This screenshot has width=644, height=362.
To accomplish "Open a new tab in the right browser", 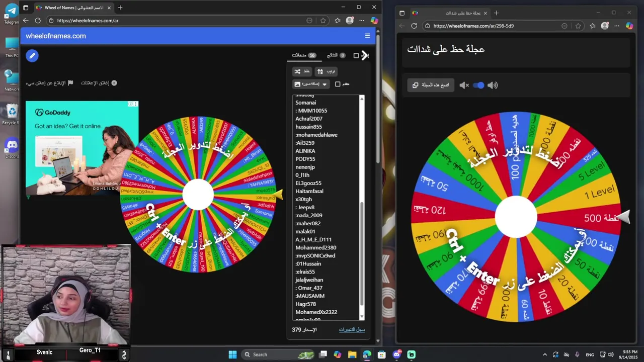I will [496, 13].
